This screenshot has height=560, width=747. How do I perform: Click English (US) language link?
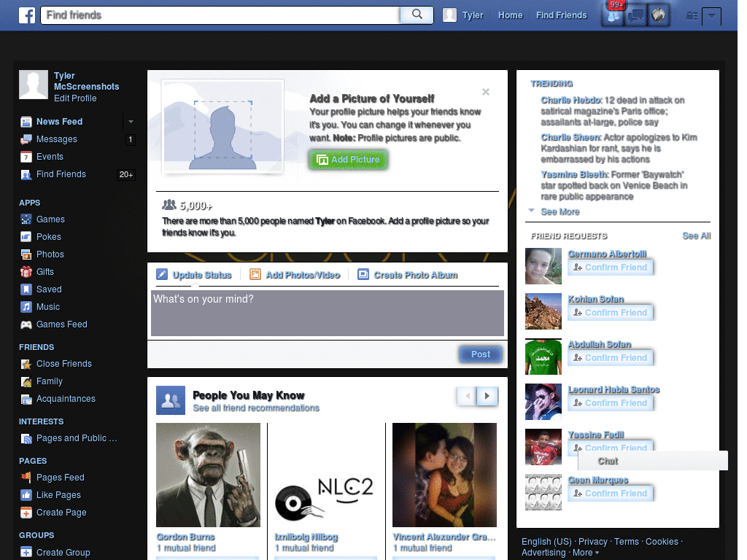point(546,542)
